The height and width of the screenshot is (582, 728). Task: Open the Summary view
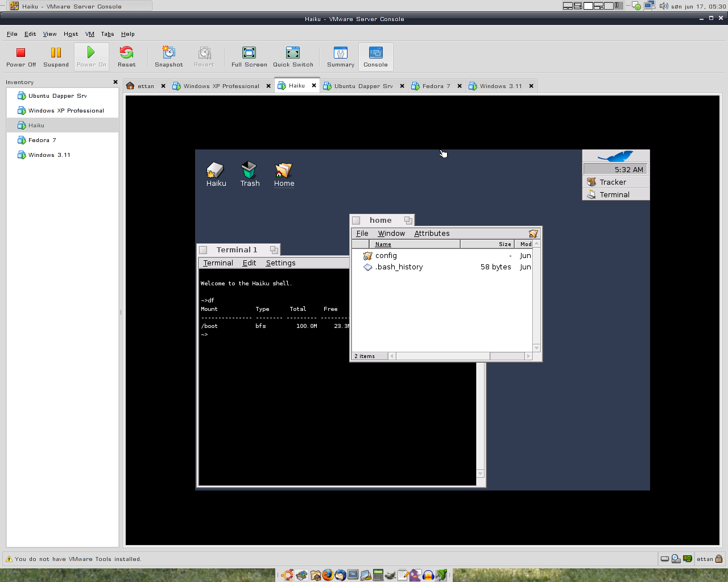click(x=341, y=57)
